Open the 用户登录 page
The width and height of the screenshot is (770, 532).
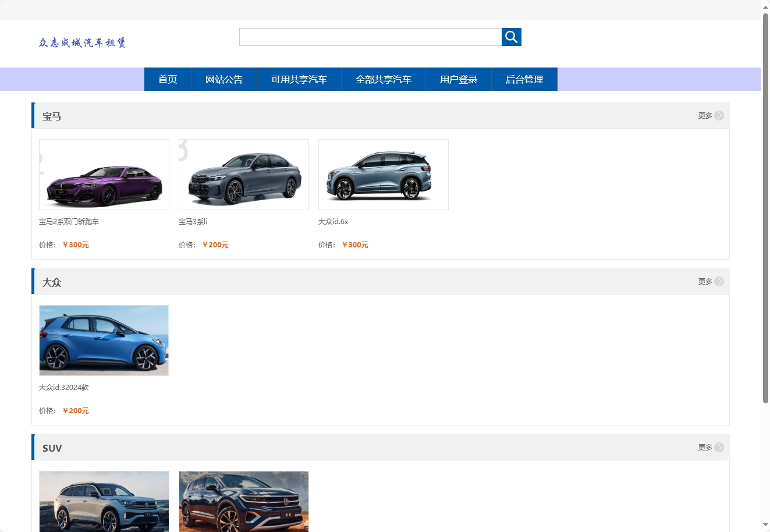pos(459,79)
